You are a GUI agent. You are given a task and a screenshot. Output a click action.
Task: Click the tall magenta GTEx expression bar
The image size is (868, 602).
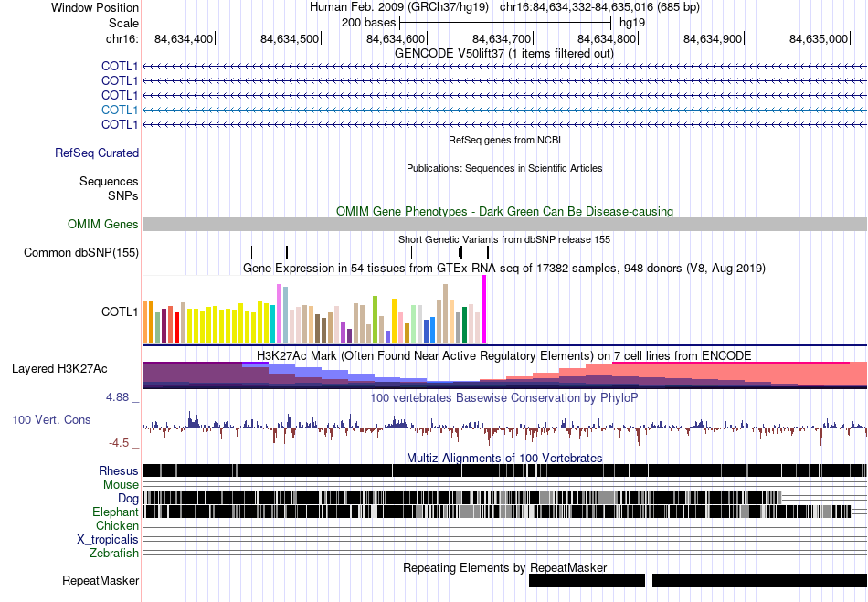pyautogui.click(x=484, y=310)
